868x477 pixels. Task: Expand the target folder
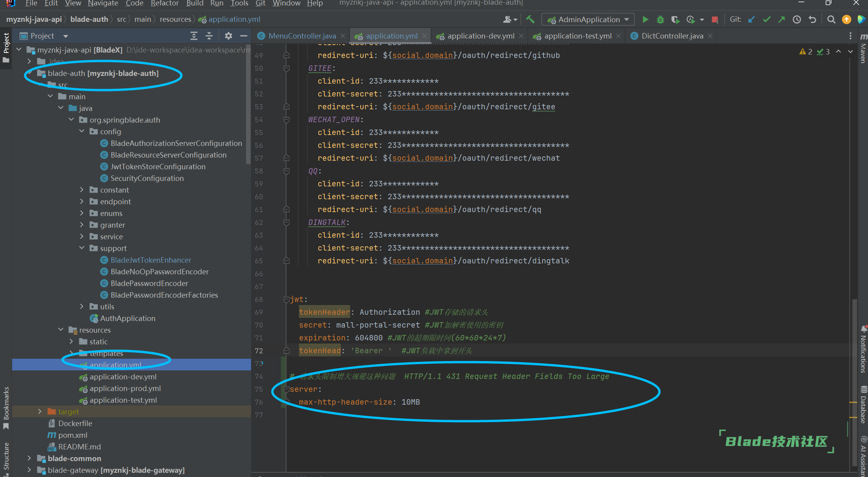(x=40, y=411)
